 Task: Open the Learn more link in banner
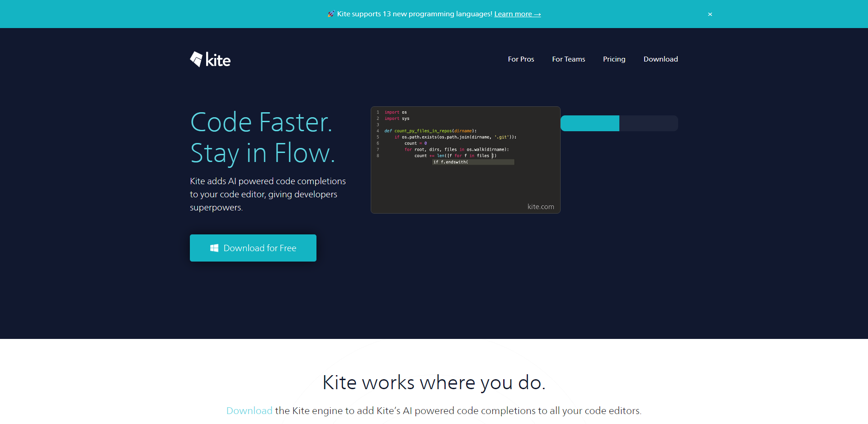point(517,14)
